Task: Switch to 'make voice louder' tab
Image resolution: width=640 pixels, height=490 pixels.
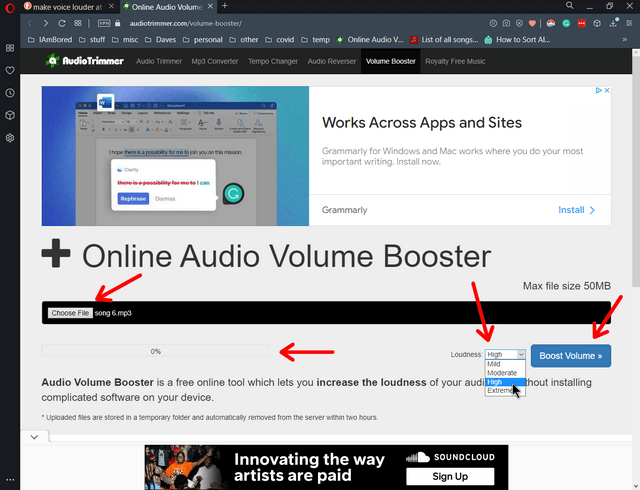Action: click(x=69, y=7)
